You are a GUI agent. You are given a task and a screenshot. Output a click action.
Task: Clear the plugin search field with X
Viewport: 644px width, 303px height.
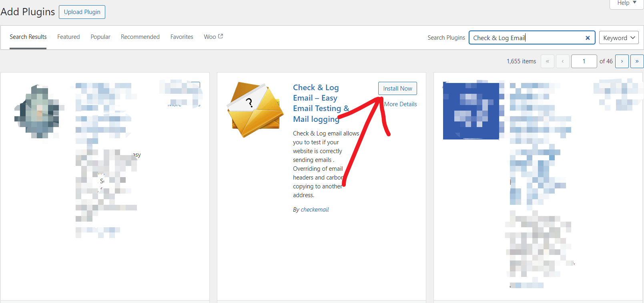click(x=588, y=38)
